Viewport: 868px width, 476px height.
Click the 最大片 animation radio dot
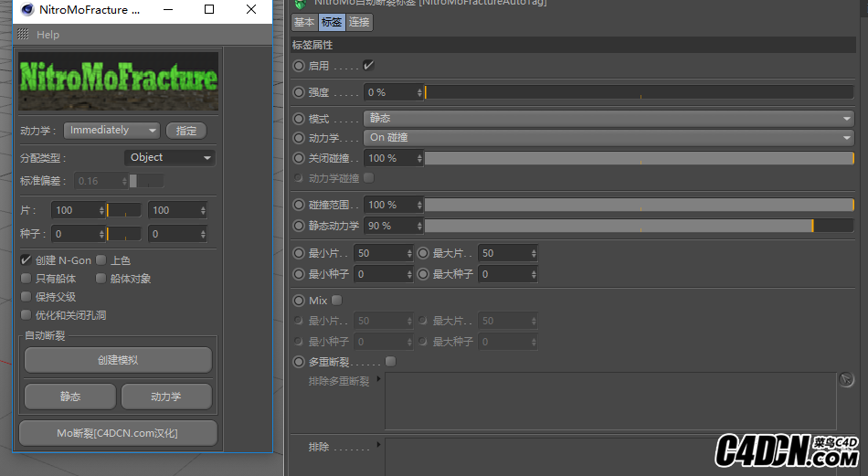[x=423, y=253]
